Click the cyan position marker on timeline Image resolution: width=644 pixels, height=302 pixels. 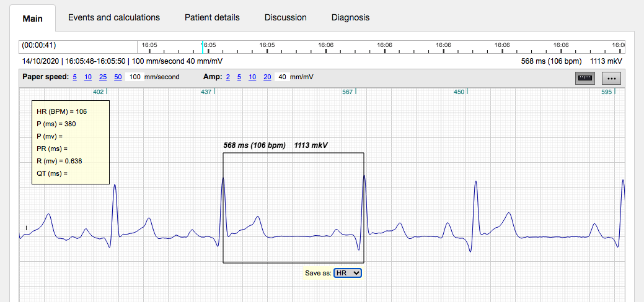[202, 47]
